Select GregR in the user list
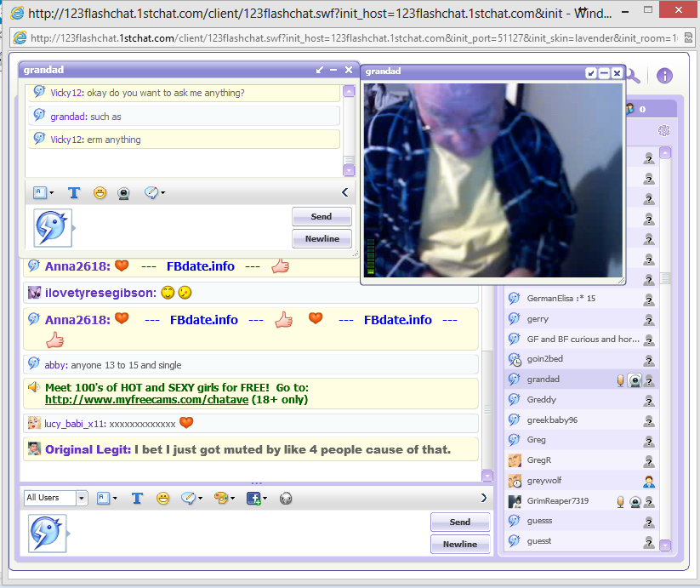Screen dimensions: 700x588 click(538, 460)
